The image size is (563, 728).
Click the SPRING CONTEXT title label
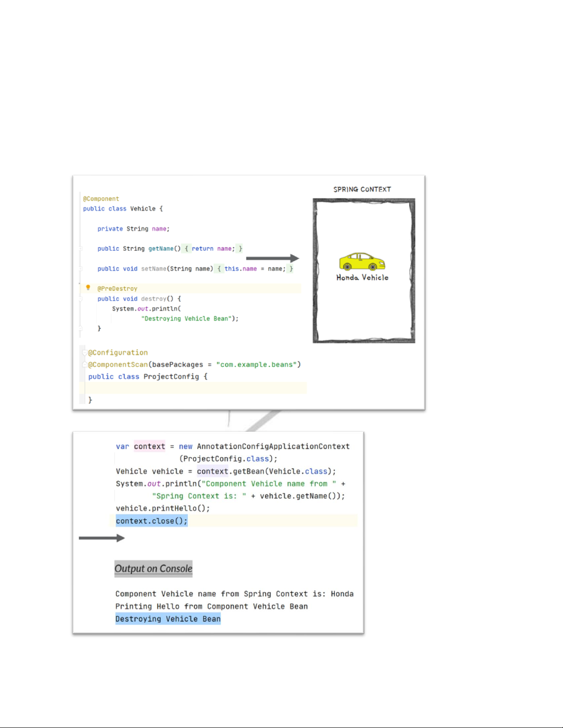[x=362, y=189]
